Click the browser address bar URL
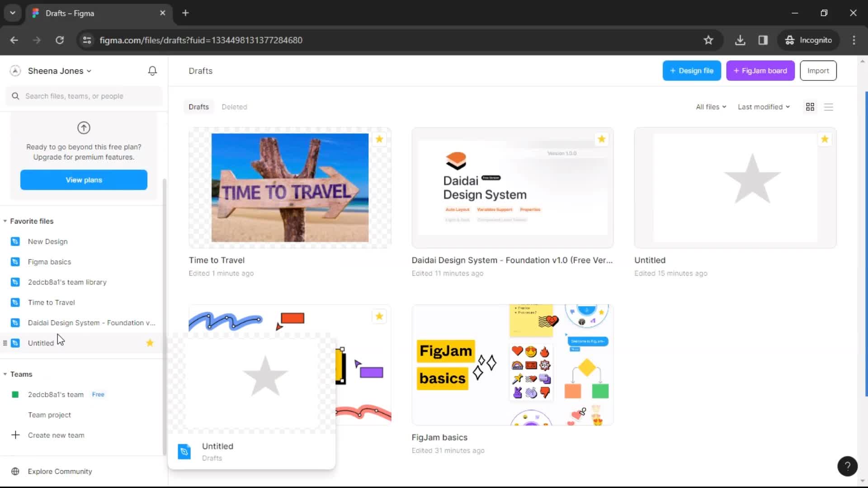 [201, 40]
